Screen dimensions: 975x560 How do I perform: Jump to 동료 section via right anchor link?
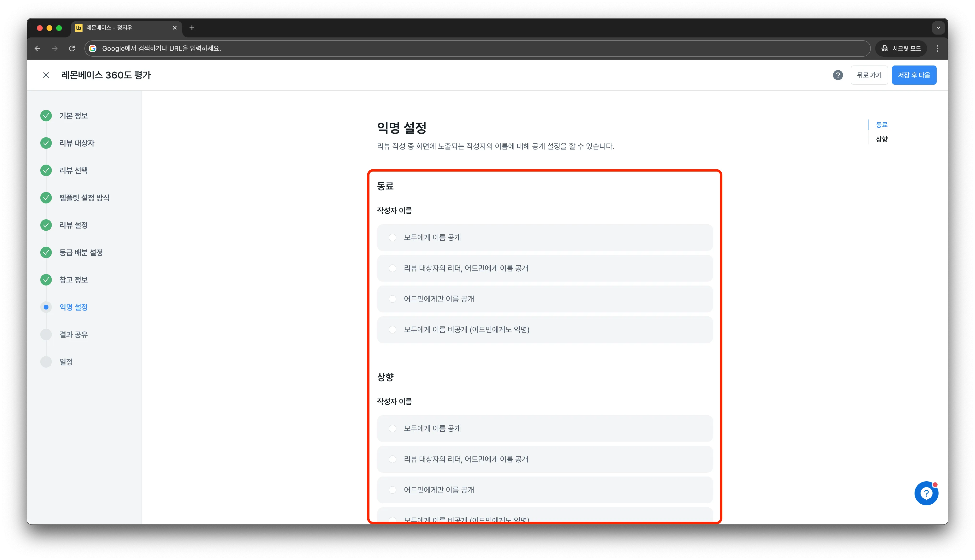tap(881, 125)
